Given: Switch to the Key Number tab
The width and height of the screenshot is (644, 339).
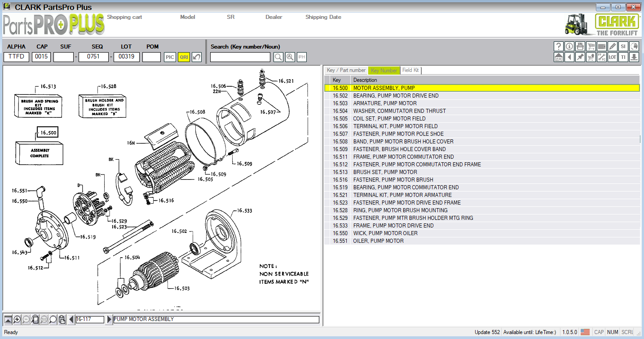Looking at the screenshot, I should pos(384,70).
